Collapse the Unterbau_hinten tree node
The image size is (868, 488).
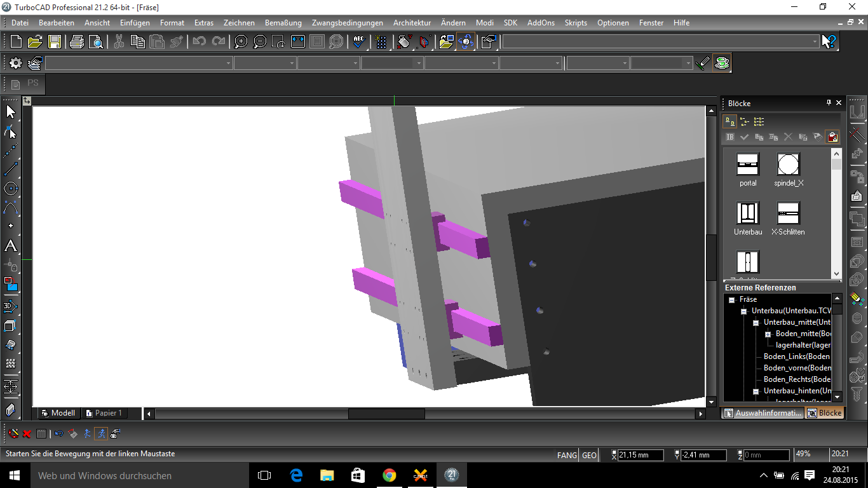(x=756, y=391)
